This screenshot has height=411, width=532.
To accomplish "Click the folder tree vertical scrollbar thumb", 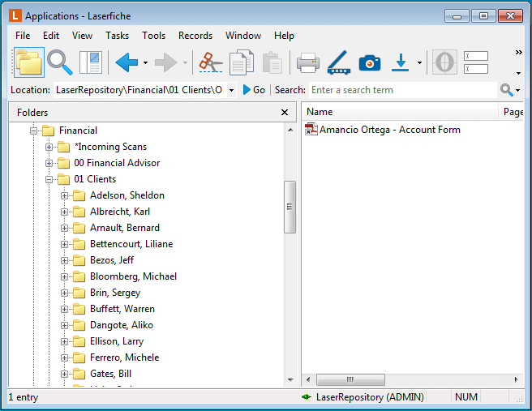I will [290, 207].
